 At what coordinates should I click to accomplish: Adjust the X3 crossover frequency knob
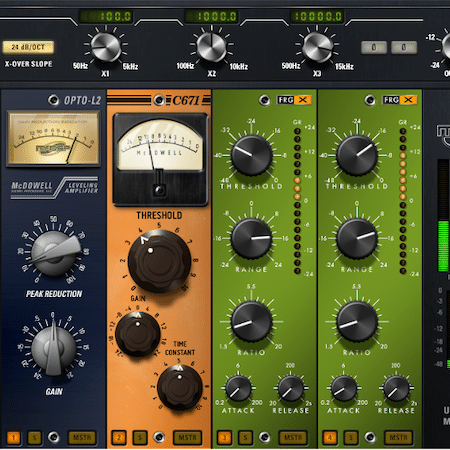[317, 47]
